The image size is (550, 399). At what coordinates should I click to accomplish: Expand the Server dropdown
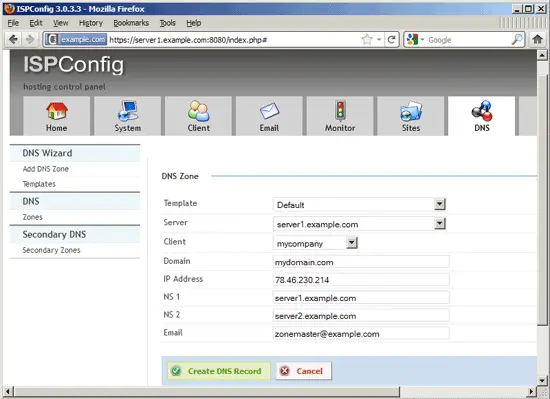[x=440, y=223]
